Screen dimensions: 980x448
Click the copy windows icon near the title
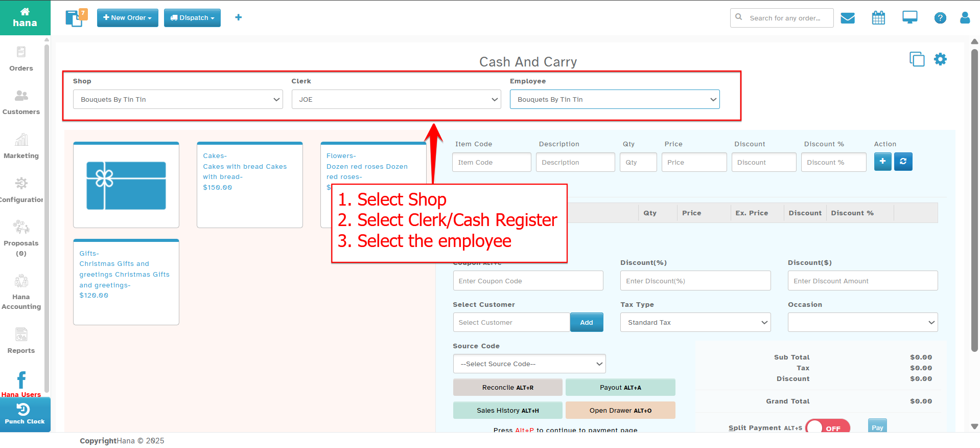click(x=917, y=59)
